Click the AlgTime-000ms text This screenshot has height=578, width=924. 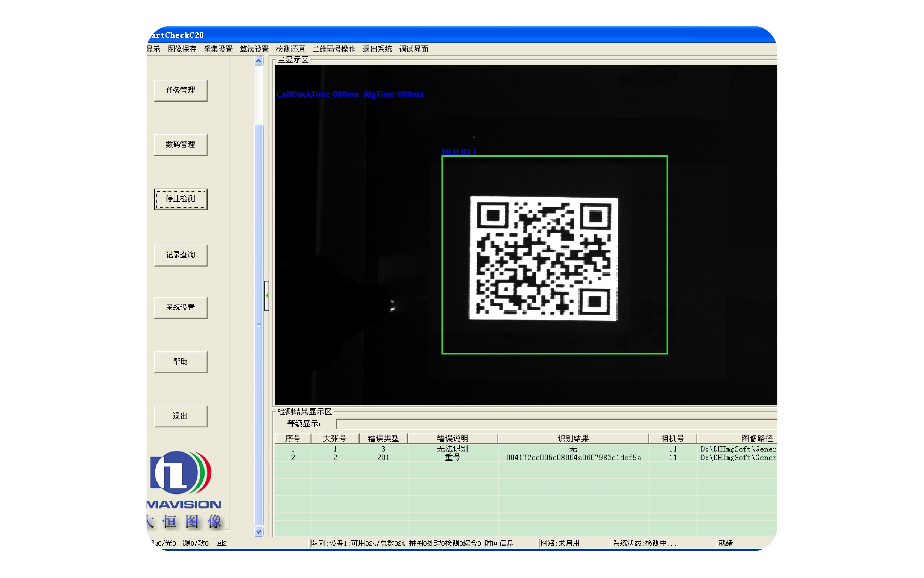pyautogui.click(x=394, y=94)
